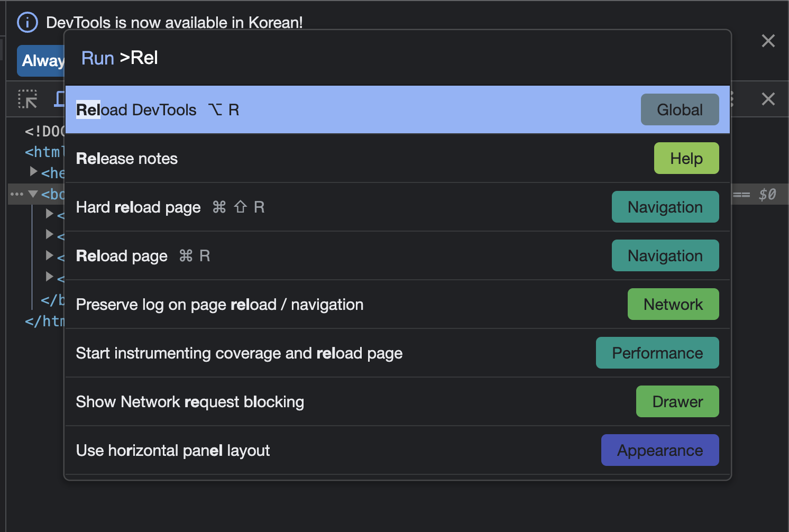
Task: Select the opening html tag line
Action: click(44, 152)
